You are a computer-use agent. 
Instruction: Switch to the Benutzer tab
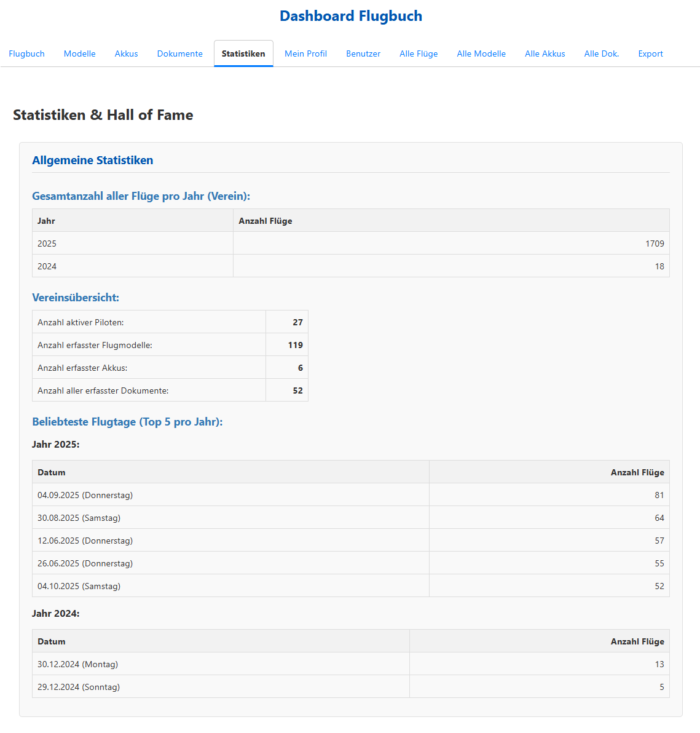coord(363,53)
